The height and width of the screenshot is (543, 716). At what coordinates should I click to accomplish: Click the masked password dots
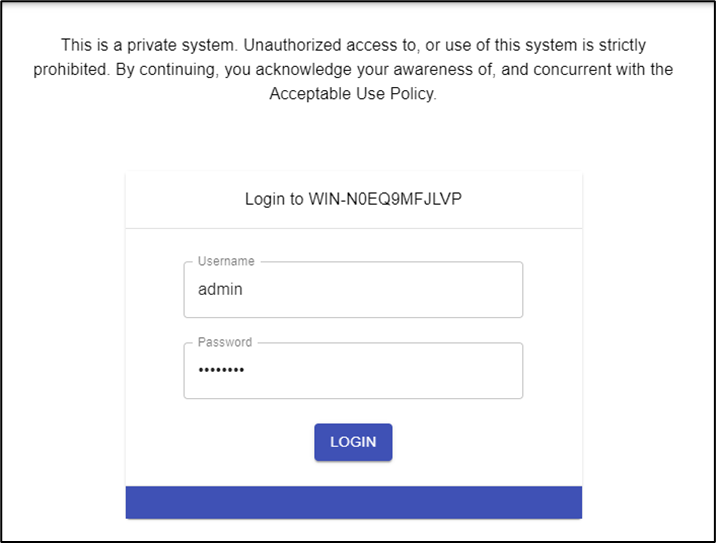[221, 371]
